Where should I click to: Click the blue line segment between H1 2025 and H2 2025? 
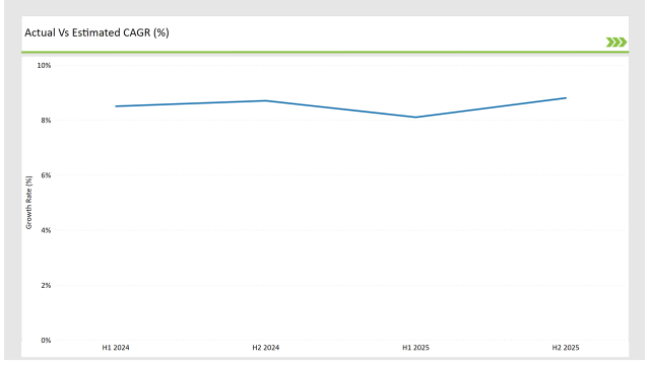click(491, 107)
